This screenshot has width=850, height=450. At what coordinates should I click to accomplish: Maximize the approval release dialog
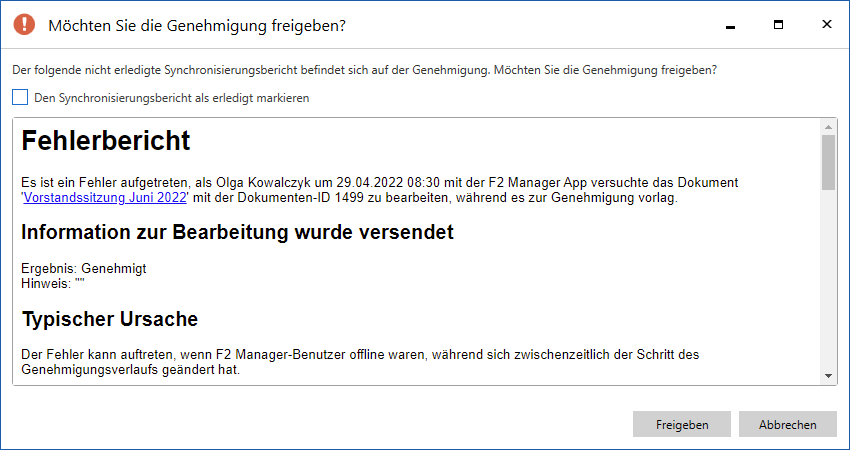[779, 24]
